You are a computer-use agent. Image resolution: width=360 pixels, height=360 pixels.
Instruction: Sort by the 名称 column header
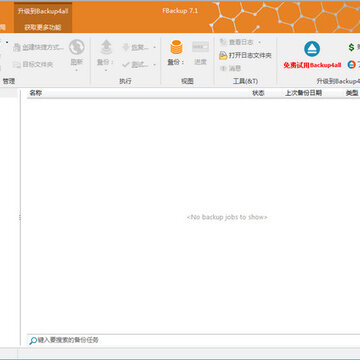tap(36, 93)
